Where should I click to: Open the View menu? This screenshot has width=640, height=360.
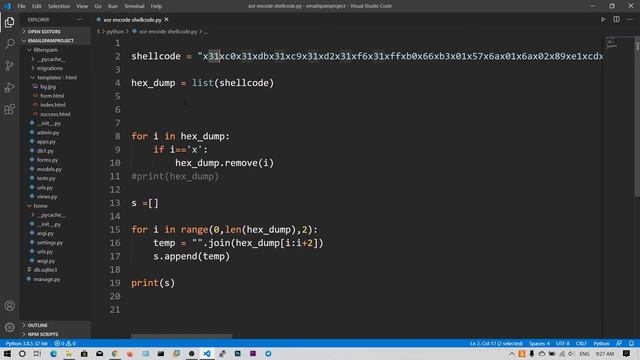click(82, 6)
